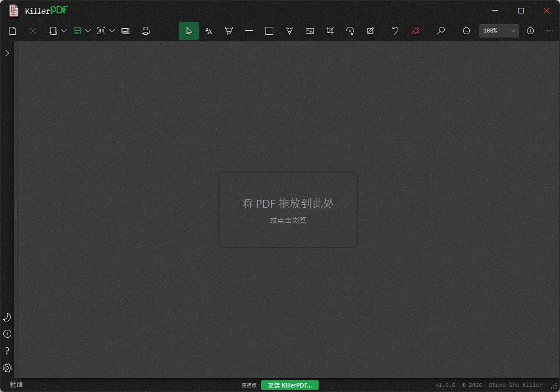This screenshot has width=560, height=392.
Task: Open the three-dots more menu
Action: tap(550, 31)
